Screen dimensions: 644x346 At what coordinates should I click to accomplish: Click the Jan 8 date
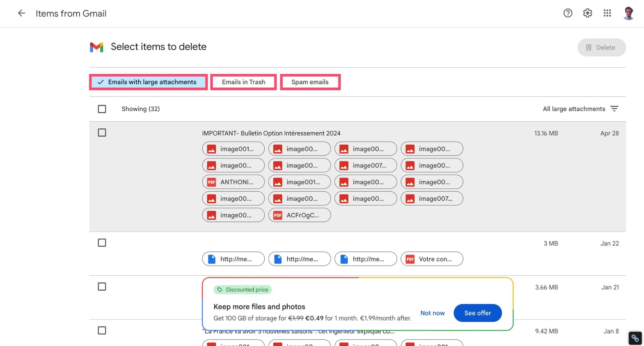tap(611, 331)
